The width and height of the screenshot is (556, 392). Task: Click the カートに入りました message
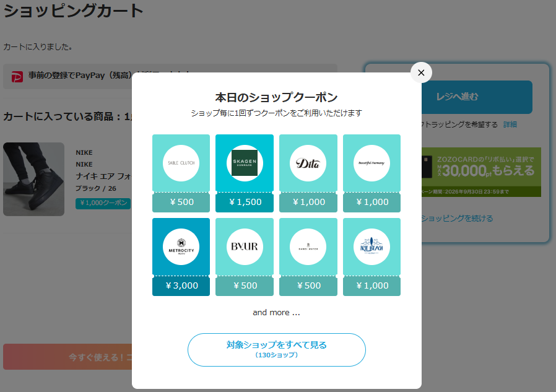pyautogui.click(x=38, y=47)
